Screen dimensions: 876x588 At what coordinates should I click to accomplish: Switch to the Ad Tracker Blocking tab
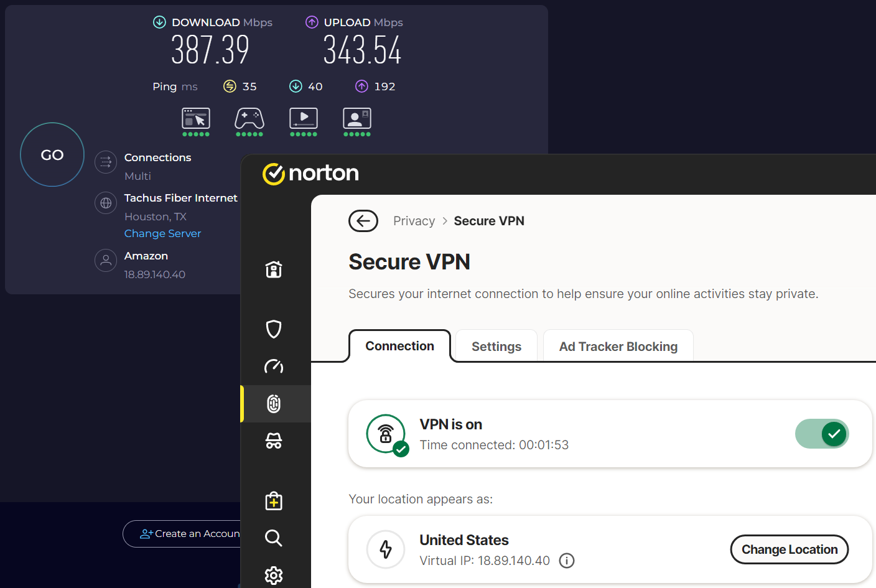point(618,347)
